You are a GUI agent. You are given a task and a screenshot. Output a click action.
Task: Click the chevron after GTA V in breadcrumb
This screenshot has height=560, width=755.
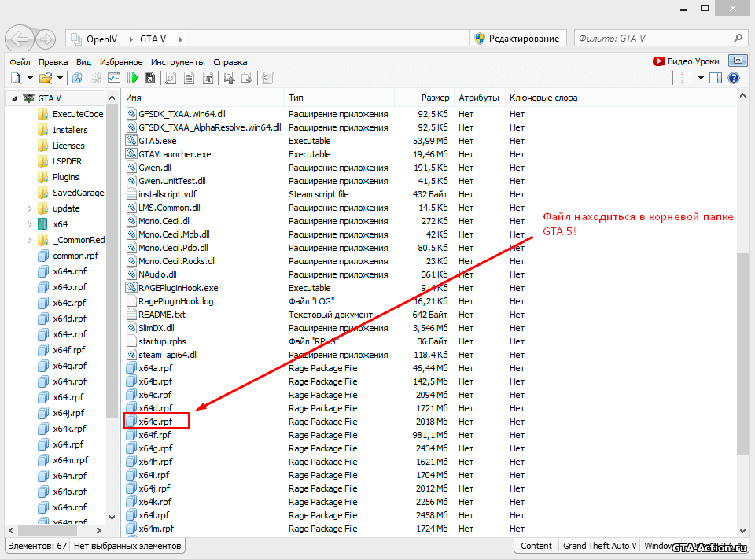(x=181, y=39)
